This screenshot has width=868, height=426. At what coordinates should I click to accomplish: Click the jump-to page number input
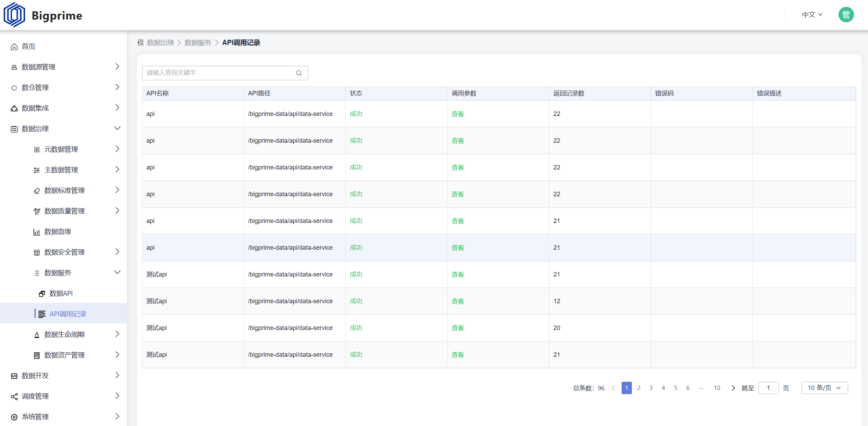pyautogui.click(x=768, y=388)
